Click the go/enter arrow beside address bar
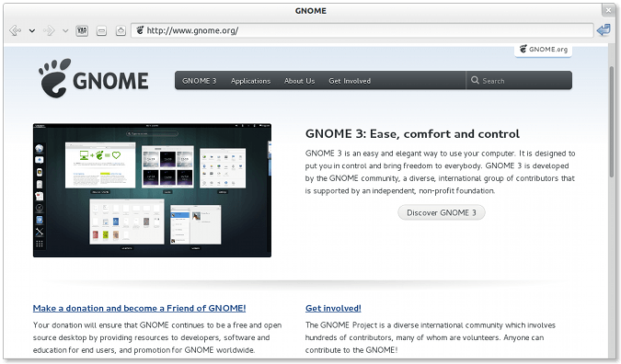 (604, 30)
